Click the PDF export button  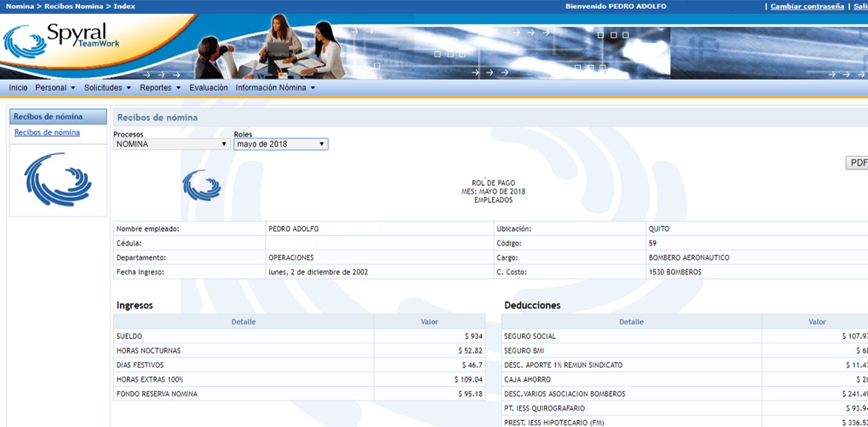pos(858,162)
